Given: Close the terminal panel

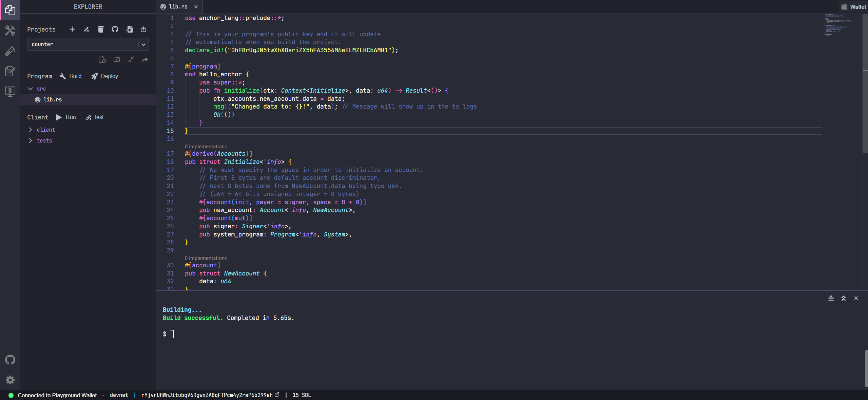Looking at the screenshot, I should [x=856, y=299].
